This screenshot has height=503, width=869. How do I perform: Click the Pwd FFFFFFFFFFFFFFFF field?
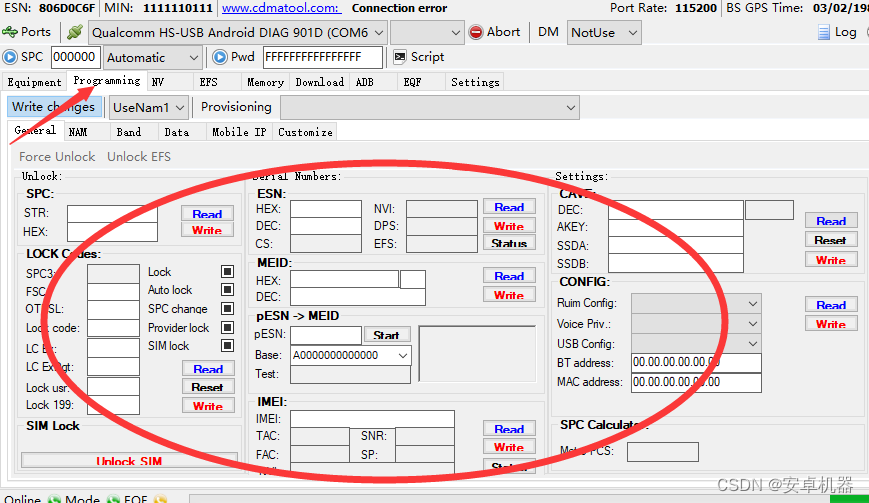pos(323,57)
